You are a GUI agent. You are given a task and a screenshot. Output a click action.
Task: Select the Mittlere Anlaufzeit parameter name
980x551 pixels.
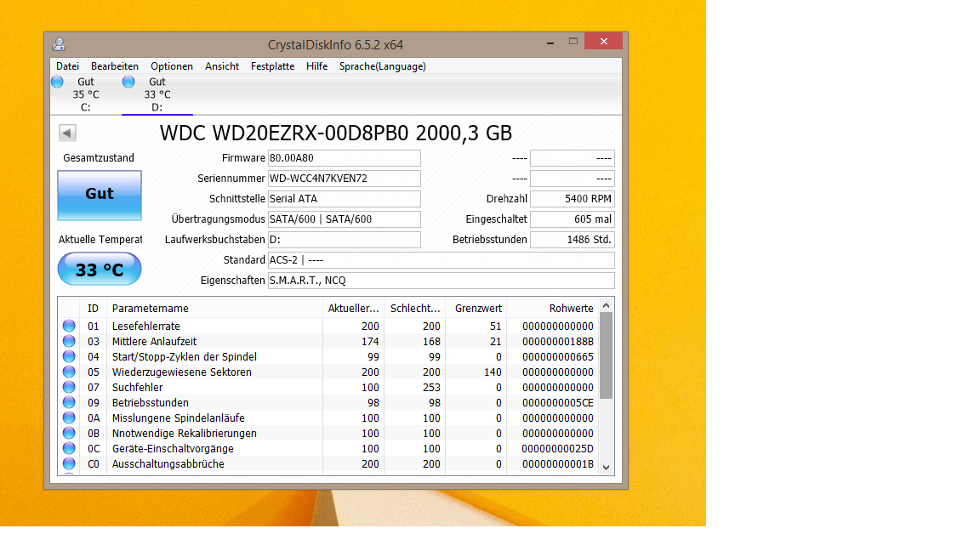point(154,341)
